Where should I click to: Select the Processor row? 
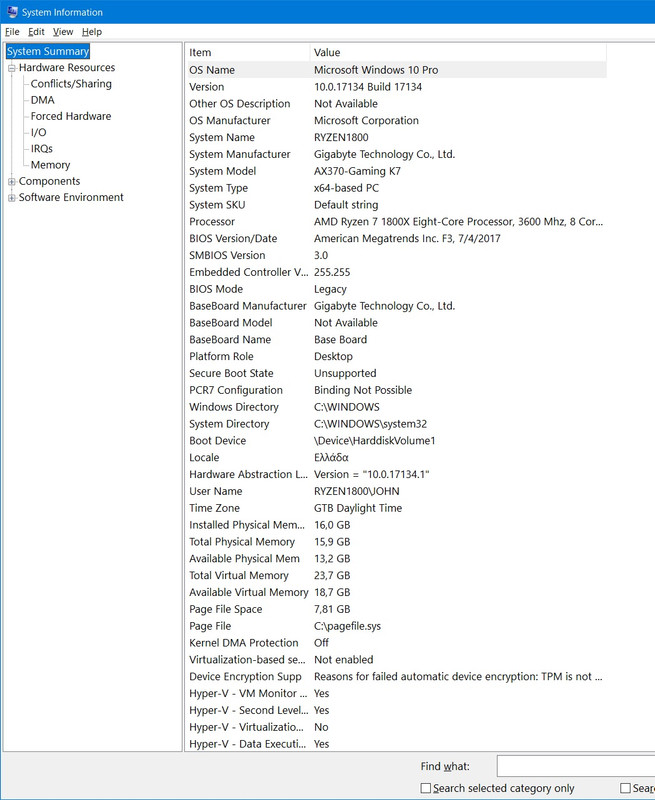pyautogui.click(x=397, y=221)
